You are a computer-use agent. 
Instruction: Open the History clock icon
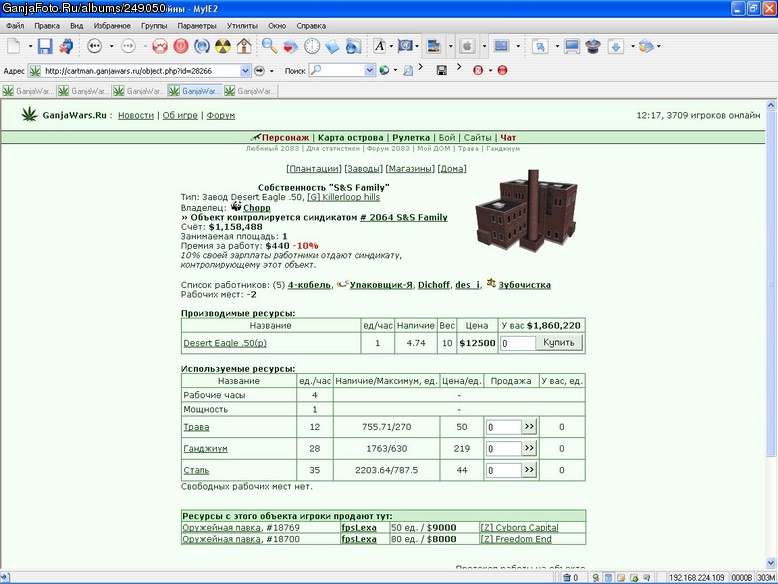coord(312,46)
